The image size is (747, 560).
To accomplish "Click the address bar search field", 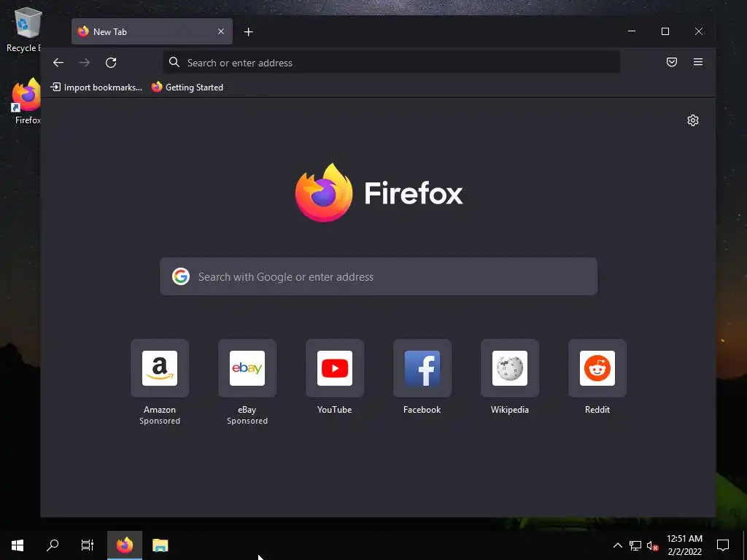I will [x=391, y=63].
